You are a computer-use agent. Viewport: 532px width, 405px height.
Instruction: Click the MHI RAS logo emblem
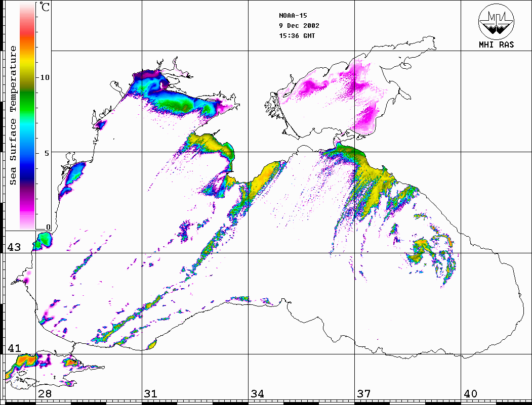[497, 21]
